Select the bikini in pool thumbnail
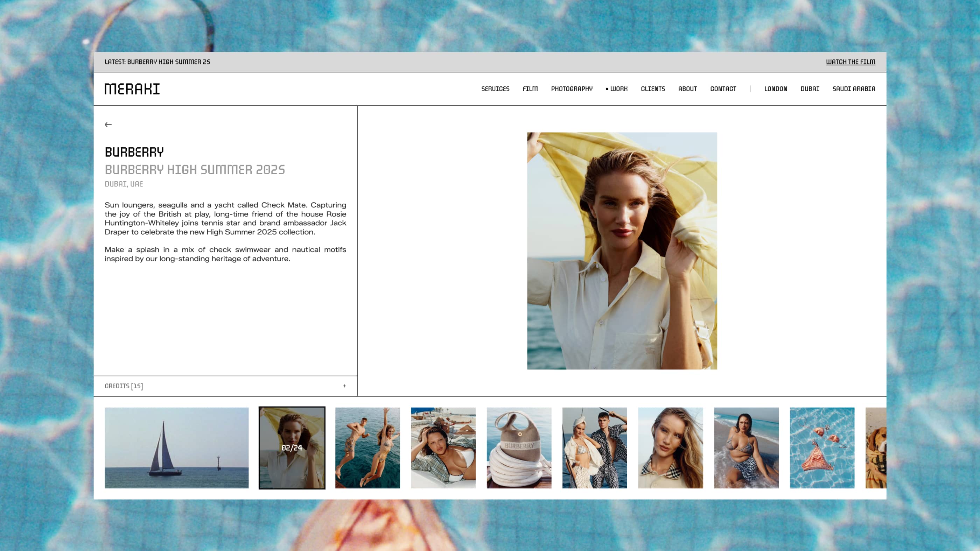 822,447
